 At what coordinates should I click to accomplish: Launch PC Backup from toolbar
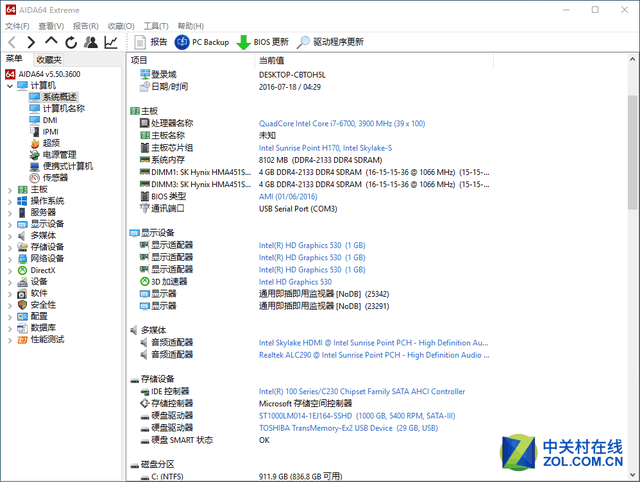click(202, 42)
